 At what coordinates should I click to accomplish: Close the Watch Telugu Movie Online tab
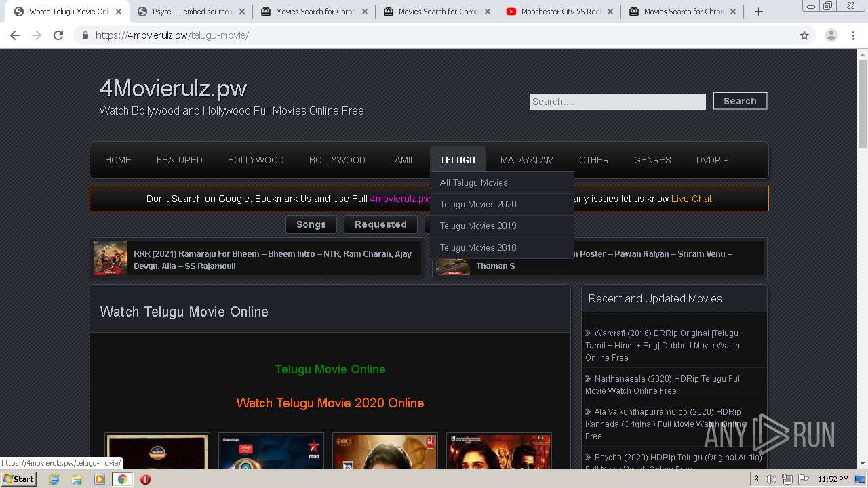coord(119,12)
